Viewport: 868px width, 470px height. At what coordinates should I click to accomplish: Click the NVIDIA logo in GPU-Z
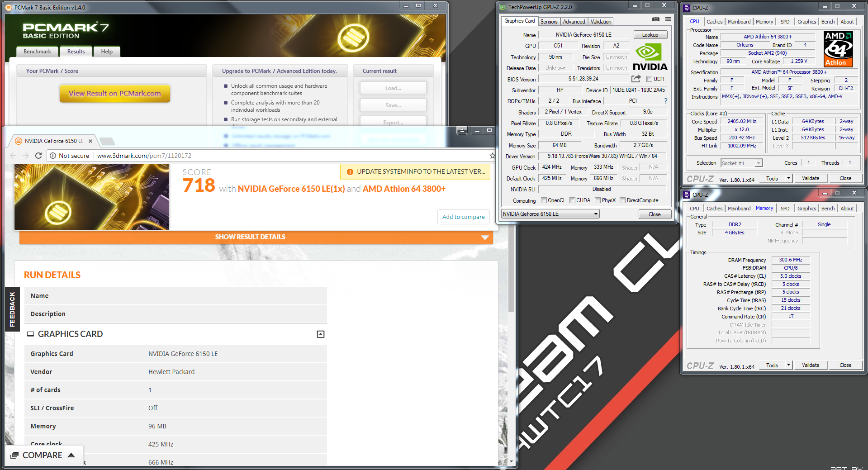650,57
